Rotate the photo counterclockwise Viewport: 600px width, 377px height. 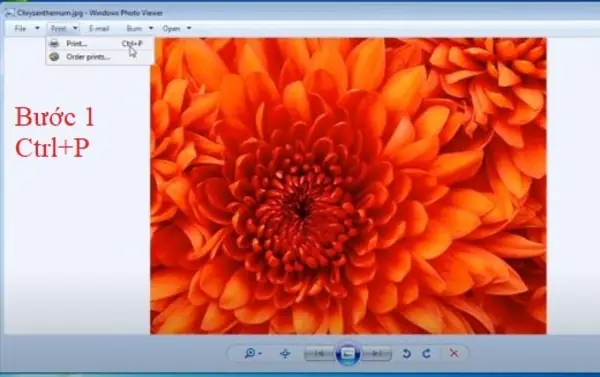(x=406, y=353)
